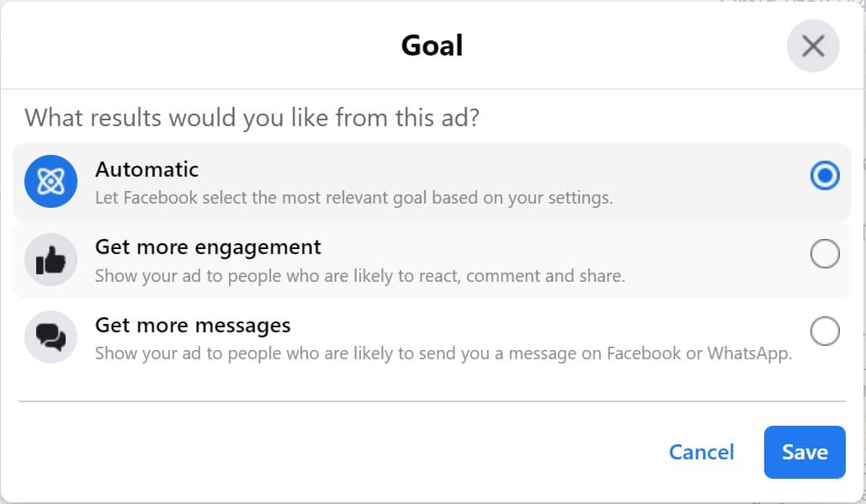The image size is (866, 504).
Task: Click the filled Automatic radio button
Action: coord(824,175)
